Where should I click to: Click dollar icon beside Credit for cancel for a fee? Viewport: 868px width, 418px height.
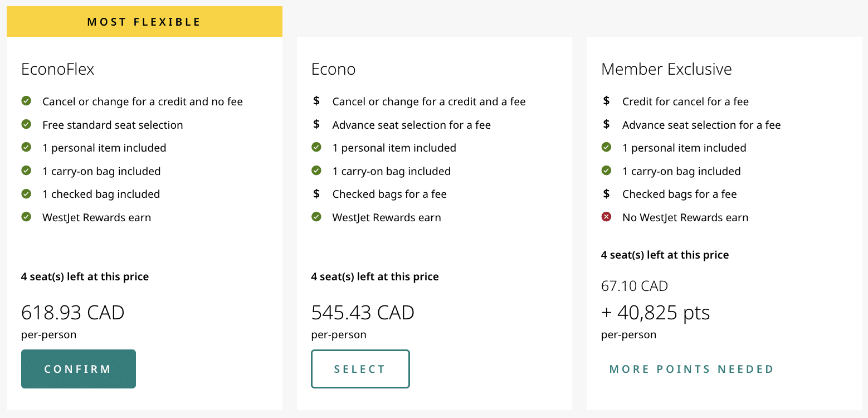click(x=607, y=101)
